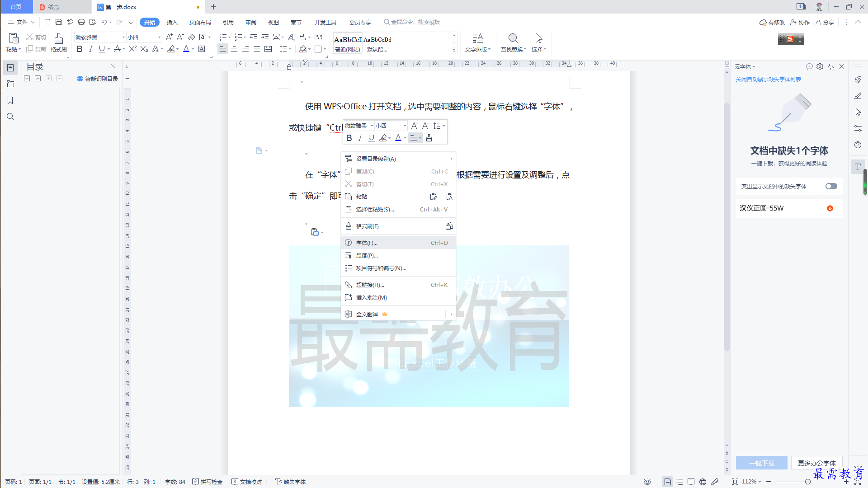Click 智能识别目录 in outline panel
868x488 pixels.
[98, 79]
